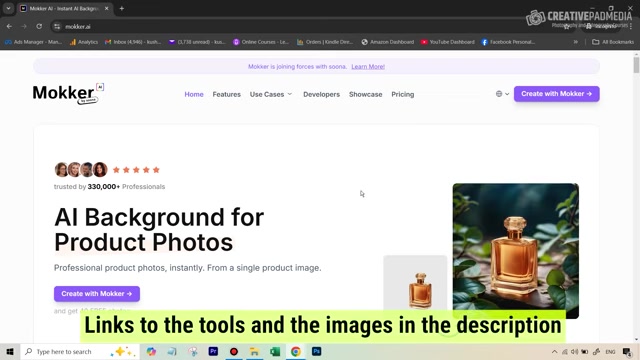Open File Explorer from the taskbar

(254, 351)
